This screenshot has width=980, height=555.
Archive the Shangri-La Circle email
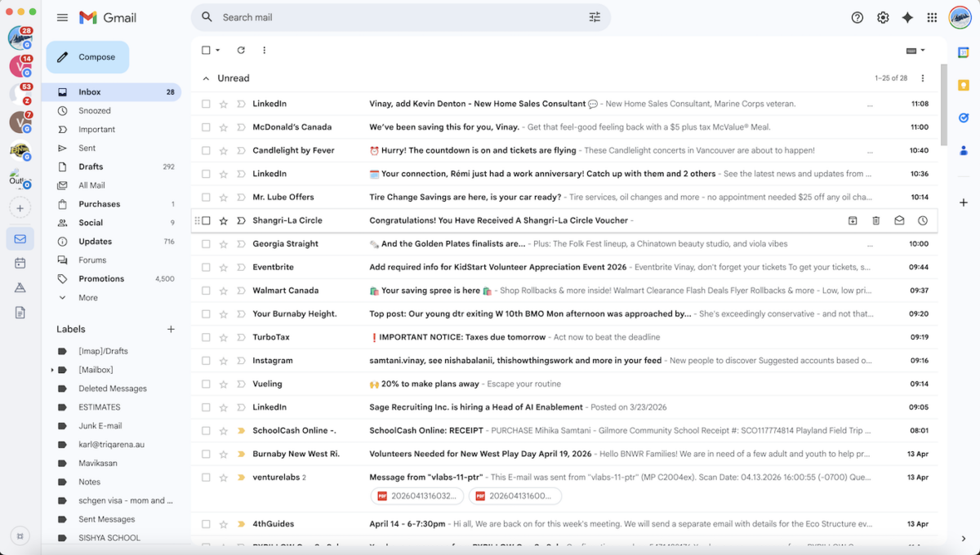pos(853,220)
